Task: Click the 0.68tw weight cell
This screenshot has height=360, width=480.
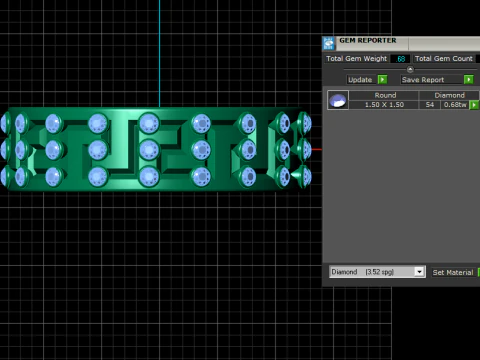Action: click(455, 105)
